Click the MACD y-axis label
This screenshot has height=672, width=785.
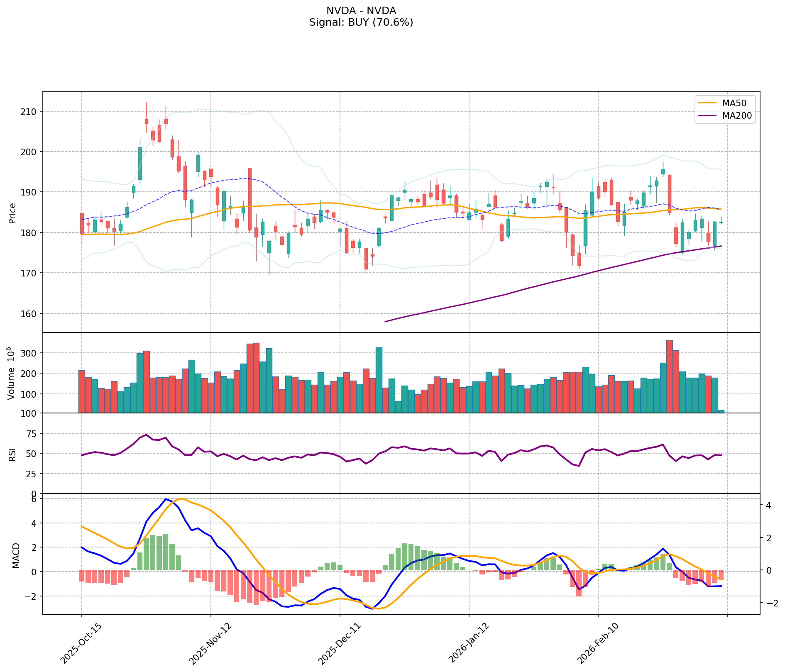coord(16,555)
